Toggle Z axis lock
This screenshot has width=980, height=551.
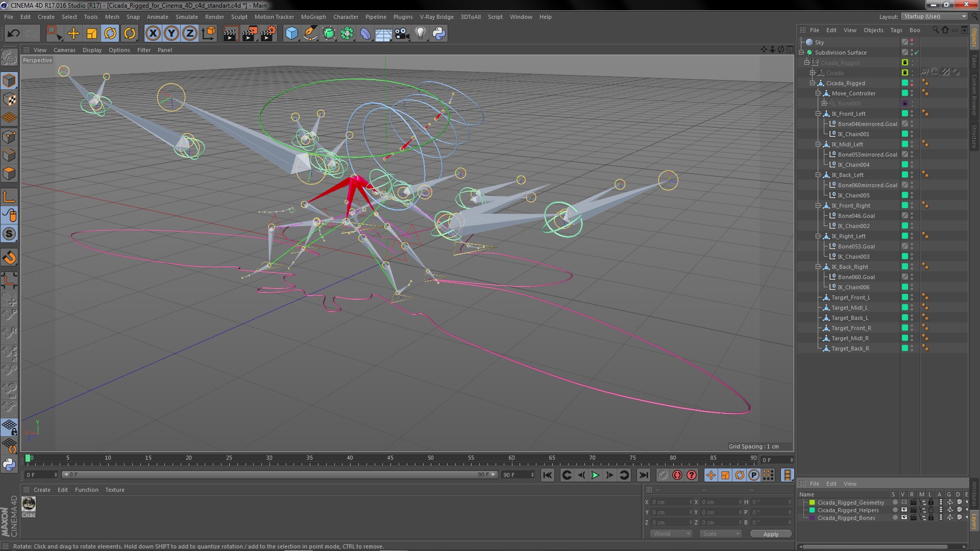190,34
